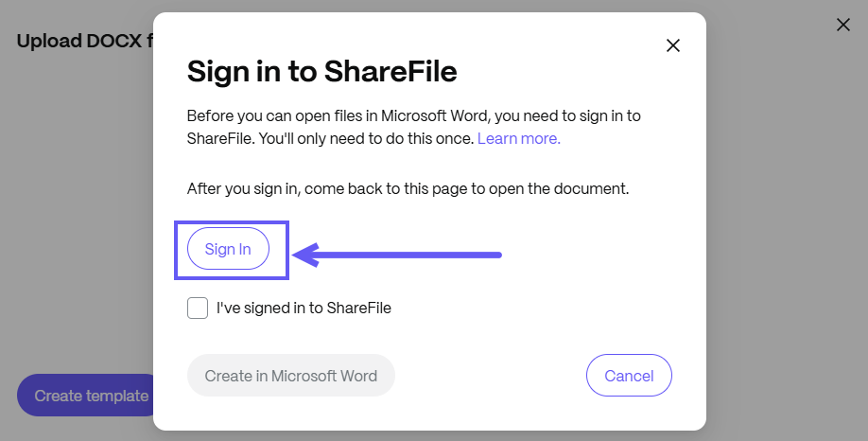Check the I've signed in to ShareFile box
The image size is (868, 441).
click(198, 309)
